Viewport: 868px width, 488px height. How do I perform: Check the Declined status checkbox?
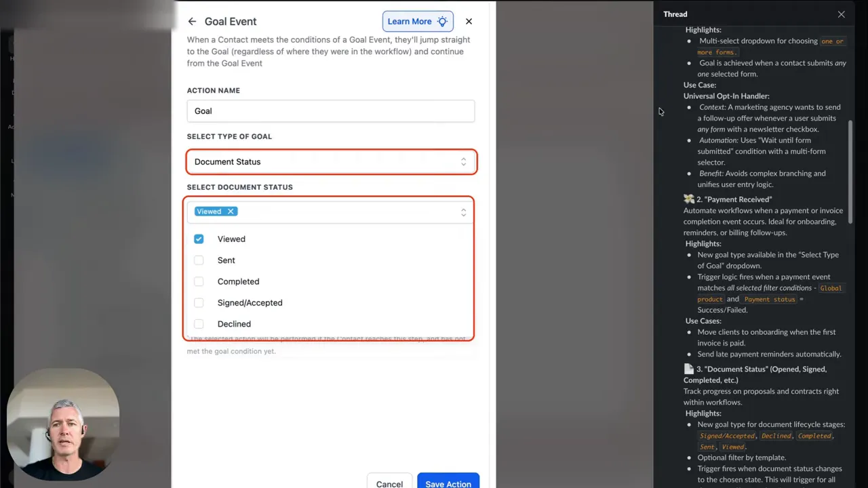[x=199, y=323]
